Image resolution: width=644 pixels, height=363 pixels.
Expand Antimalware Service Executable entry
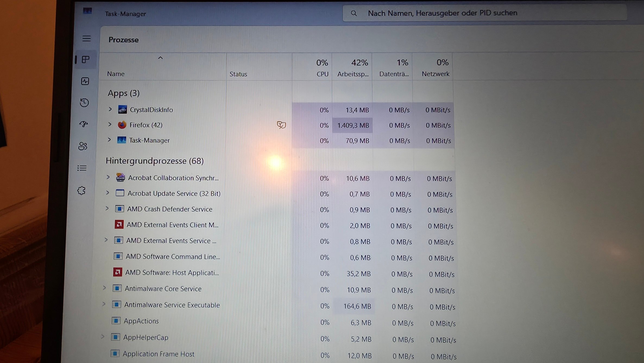(104, 304)
